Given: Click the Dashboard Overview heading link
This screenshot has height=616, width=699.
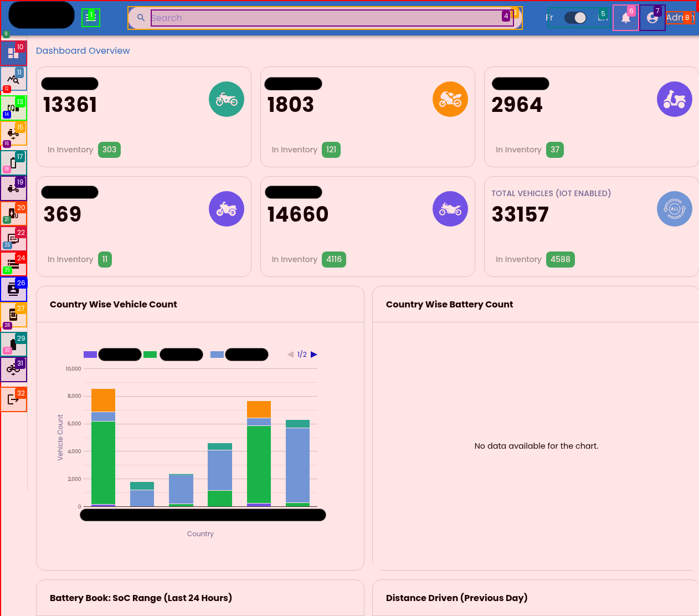Looking at the screenshot, I should (x=83, y=51).
